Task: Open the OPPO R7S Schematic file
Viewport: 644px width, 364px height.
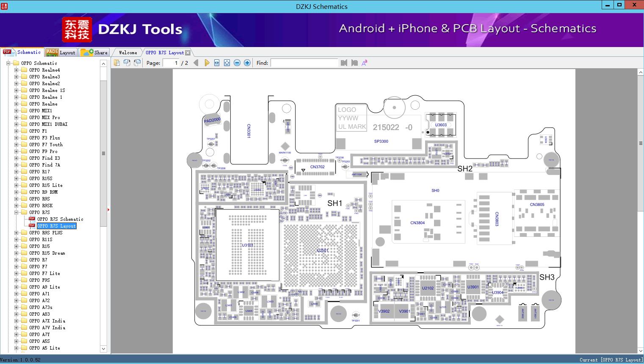Action: pyautogui.click(x=60, y=219)
